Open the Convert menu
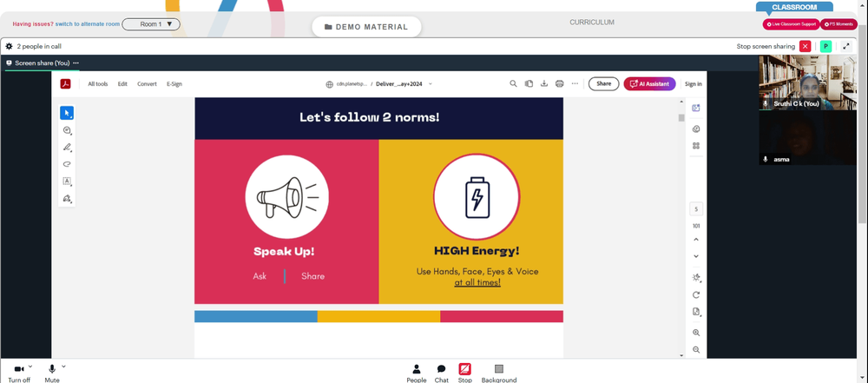Image resolution: width=868 pixels, height=383 pixels. (148, 84)
